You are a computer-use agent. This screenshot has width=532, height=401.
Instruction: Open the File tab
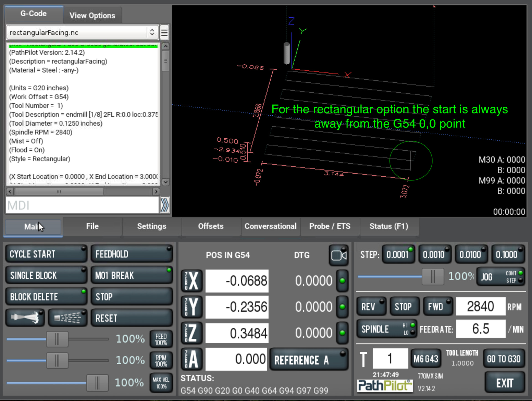pos(92,226)
